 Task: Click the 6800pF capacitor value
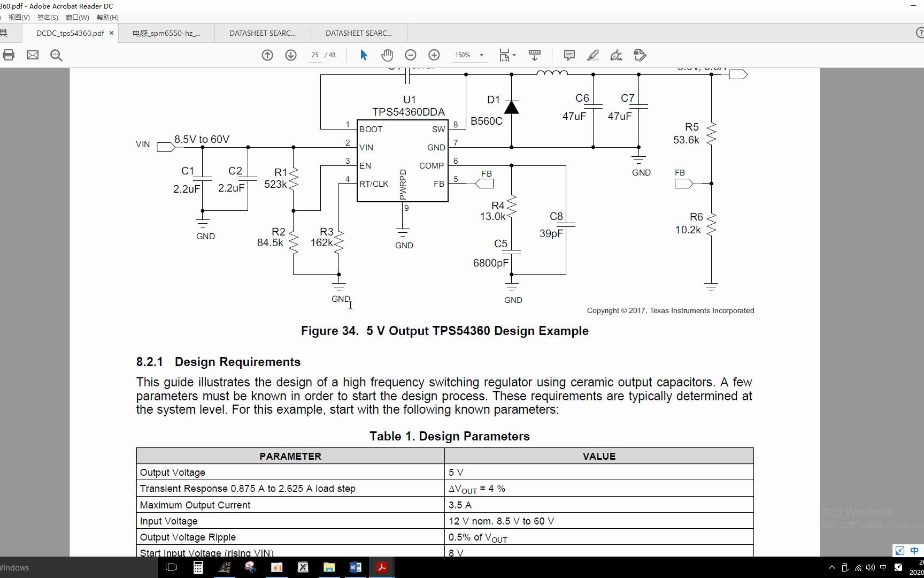(491, 263)
